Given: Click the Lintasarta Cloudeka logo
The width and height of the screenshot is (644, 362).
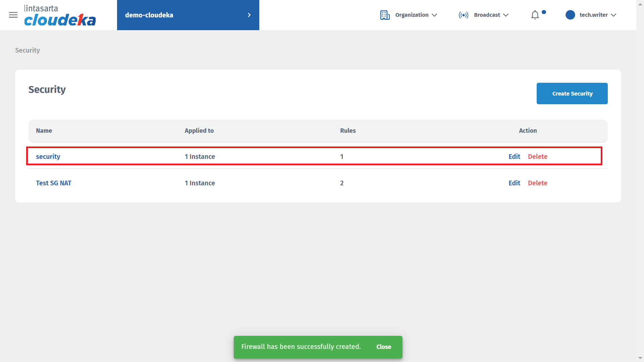Looking at the screenshot, I should click(60, 15).
